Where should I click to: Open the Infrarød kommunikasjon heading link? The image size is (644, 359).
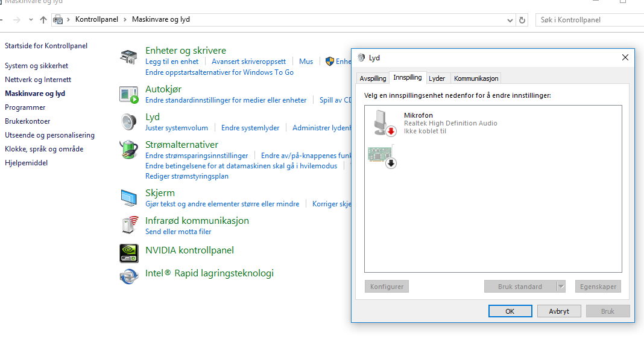(x=197, y=221)
